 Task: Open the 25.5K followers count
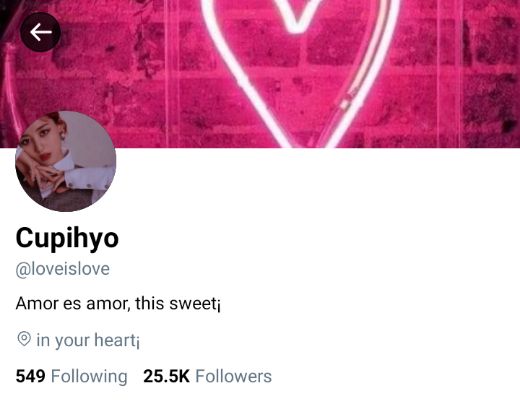point(207,376)
